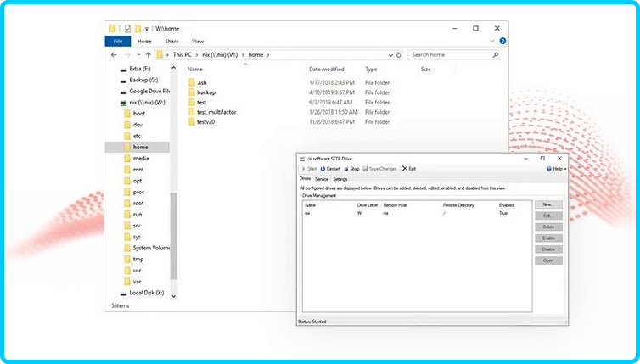The width and height of the screenshot is (640, 364).
Task: Refresh the Explorer address bar
Action: (399, 54)
